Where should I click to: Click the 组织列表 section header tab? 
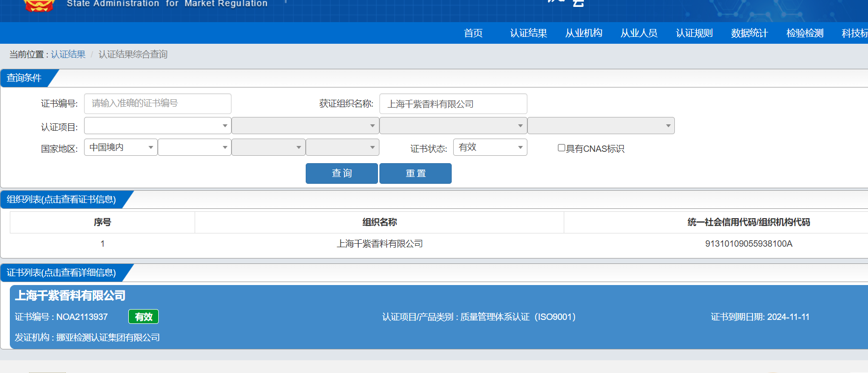tap(61, 200)
